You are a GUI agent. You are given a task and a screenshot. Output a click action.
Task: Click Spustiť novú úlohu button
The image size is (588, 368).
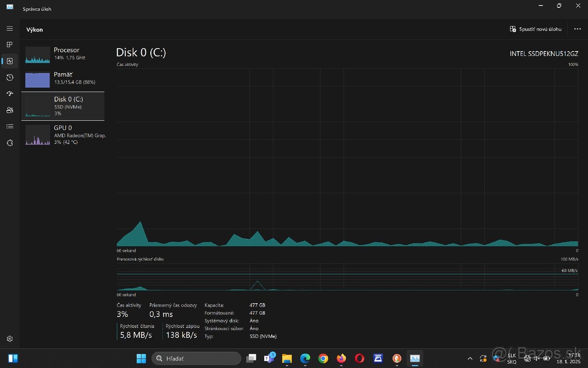point(536,29)
